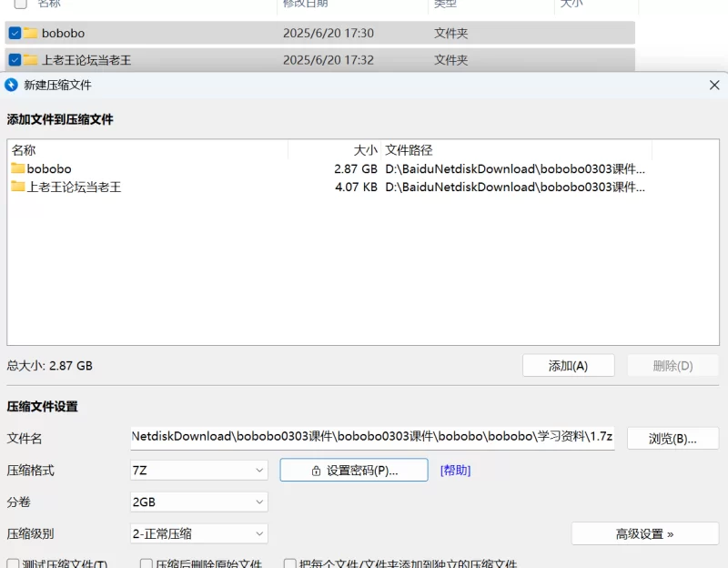Close the 新建压缩文件 dialog
The width and height of the screenshot is (728, 568).
714,85
